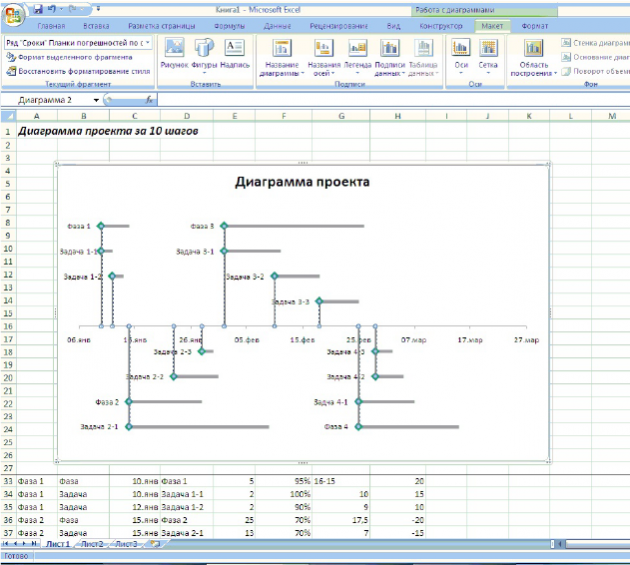Click the Office button logo
The height and width of the screenshot is (565, 630).
click(x=13, y=16)
